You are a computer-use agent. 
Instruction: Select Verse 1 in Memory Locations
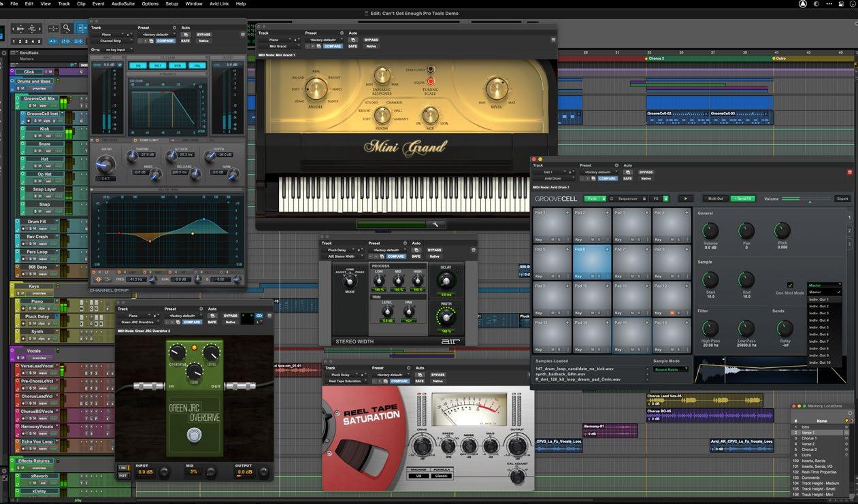(x=809, y=433)
